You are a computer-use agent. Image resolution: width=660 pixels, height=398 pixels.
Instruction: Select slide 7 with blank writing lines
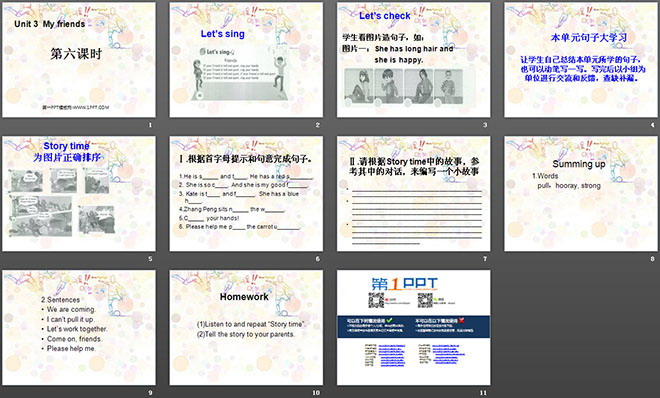413,194
